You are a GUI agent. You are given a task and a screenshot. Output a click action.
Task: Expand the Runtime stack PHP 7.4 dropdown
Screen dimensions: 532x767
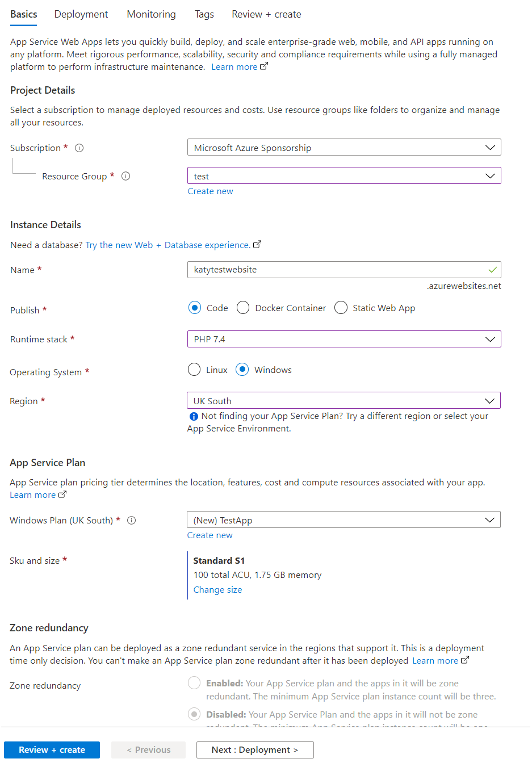click(344, 339)
